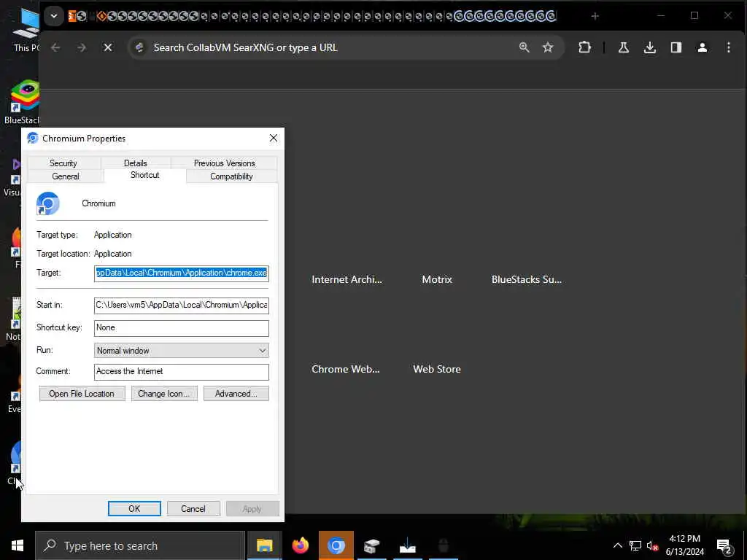Click the box-shaped app icon on taskbar
The width and height of the screenshot is (747, 560).
pos(371,545)
